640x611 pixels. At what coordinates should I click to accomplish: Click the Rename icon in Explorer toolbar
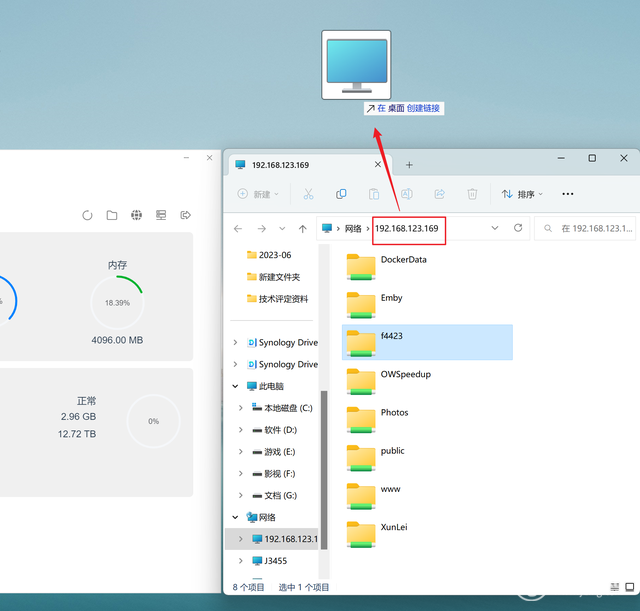(407, 194)
